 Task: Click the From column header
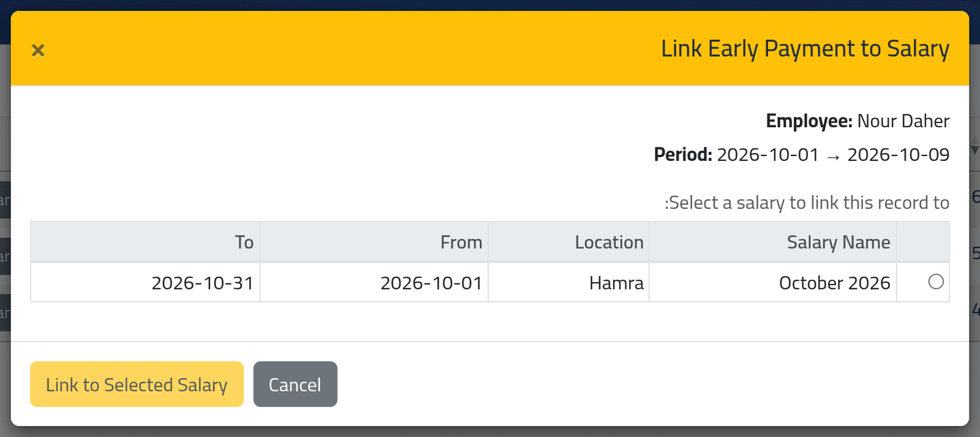pos(374,242)
